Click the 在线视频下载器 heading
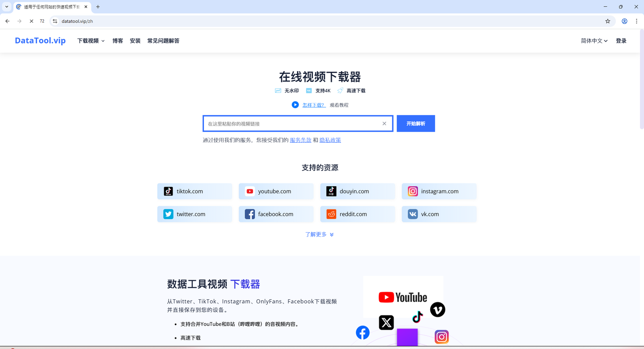 coord(320,77)
